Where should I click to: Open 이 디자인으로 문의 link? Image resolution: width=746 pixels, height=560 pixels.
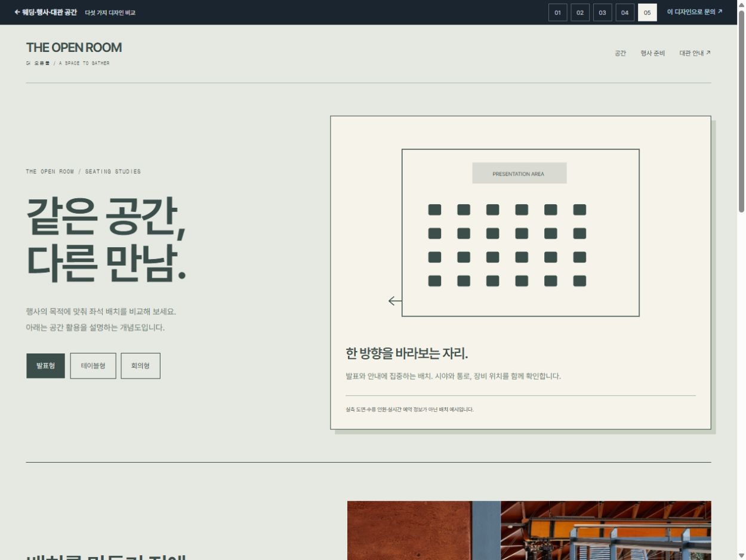point(695,12)
